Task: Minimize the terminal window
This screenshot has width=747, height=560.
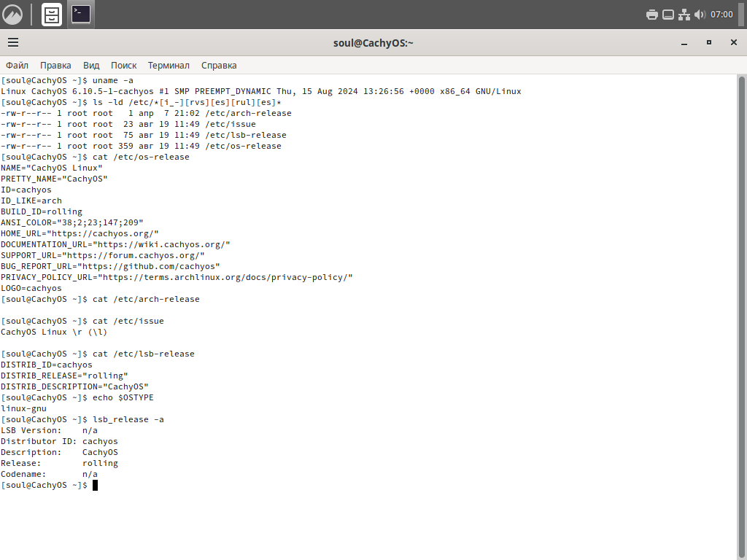Action: [684, 43]
